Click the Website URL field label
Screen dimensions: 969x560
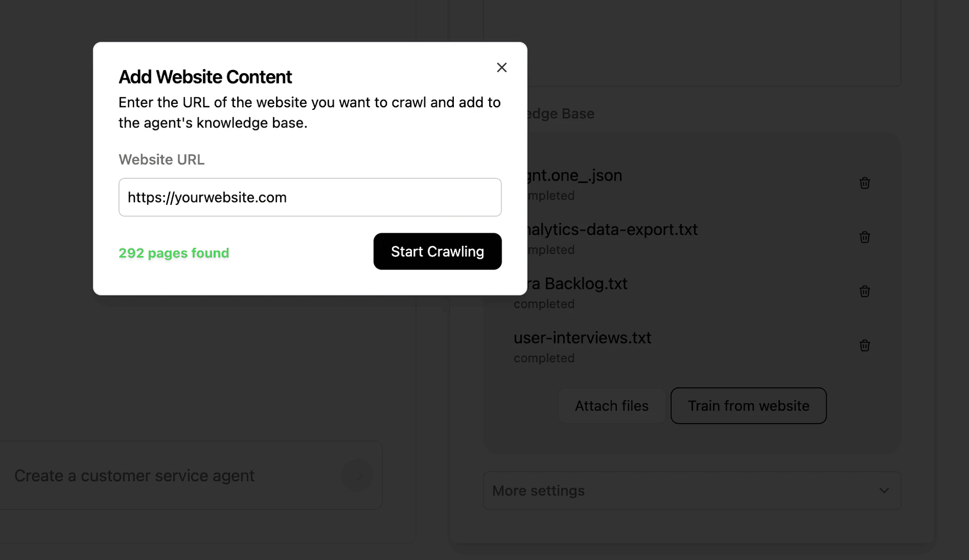click(x=161, y=160)
